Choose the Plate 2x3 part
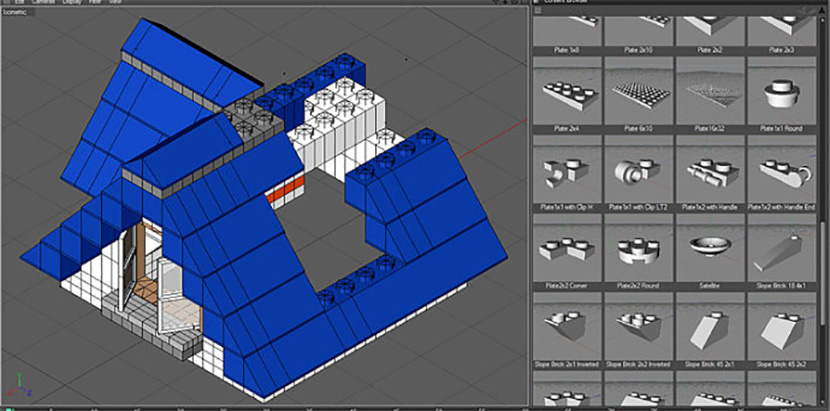Viewport: 830px width, 411px height. 781,31
